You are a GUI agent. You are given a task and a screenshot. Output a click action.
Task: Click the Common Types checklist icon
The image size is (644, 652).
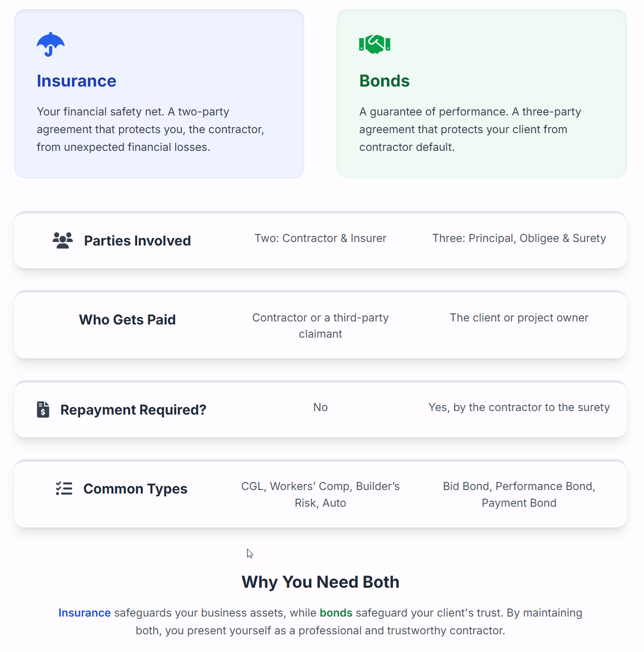click(64, 488)
